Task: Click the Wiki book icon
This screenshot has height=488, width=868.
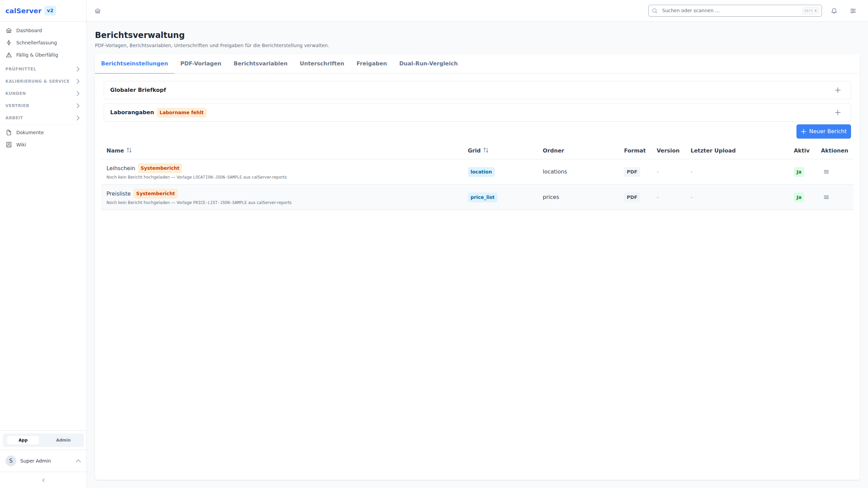Action: (x=9, y=145)
